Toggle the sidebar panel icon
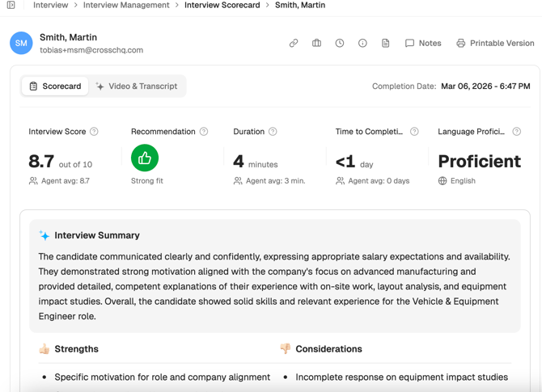The image size is (542, 392). 11,5
